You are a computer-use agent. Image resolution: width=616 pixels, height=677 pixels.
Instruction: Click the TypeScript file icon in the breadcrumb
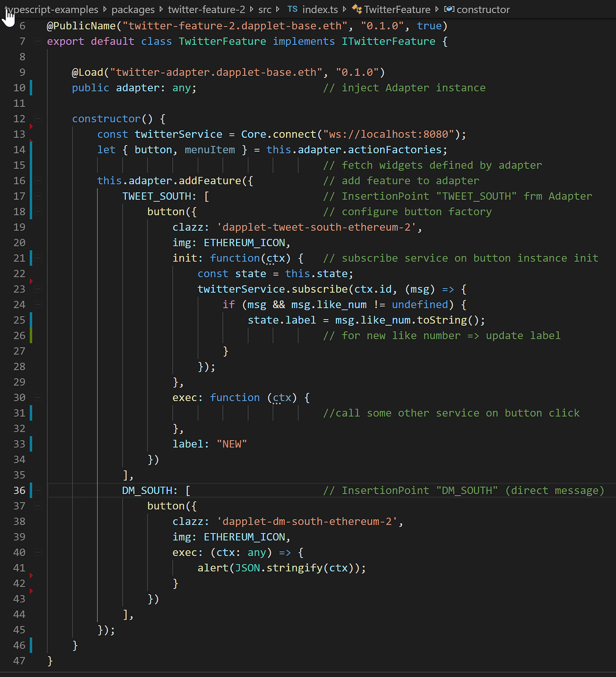(x=292, y=9)
